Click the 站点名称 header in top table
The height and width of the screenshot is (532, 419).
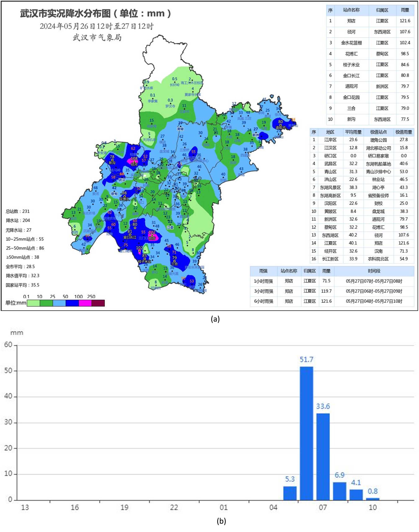351,10
